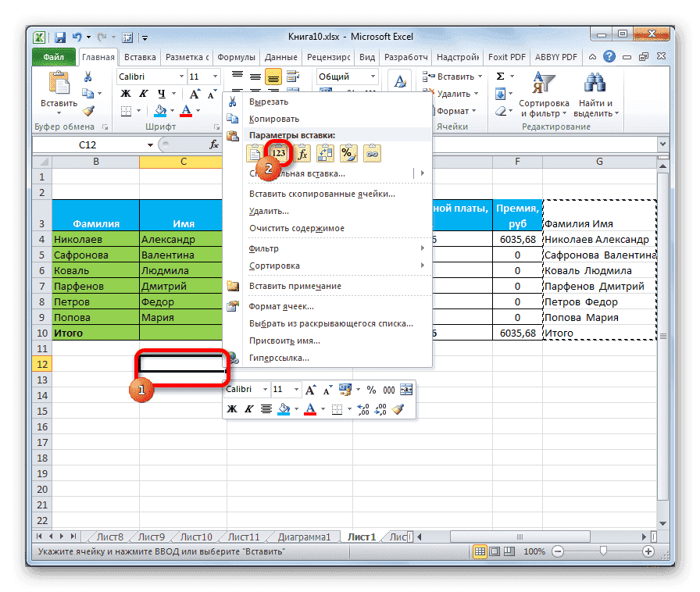Expand the font color dropdown arrow

point(323,408)
